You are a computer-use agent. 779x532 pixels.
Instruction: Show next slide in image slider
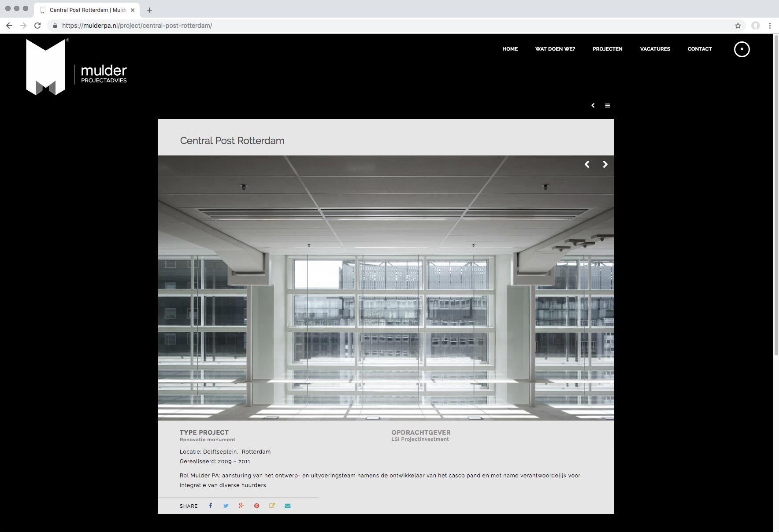tap(605, 164)
